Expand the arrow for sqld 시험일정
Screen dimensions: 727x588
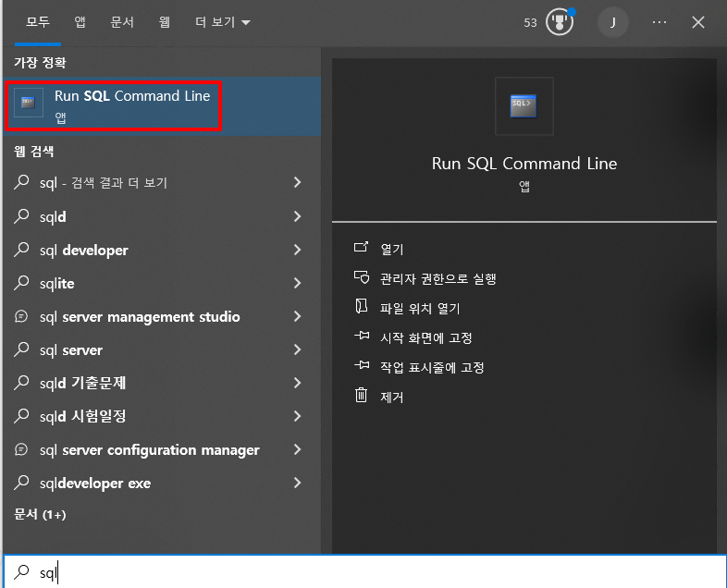[297, 416]
